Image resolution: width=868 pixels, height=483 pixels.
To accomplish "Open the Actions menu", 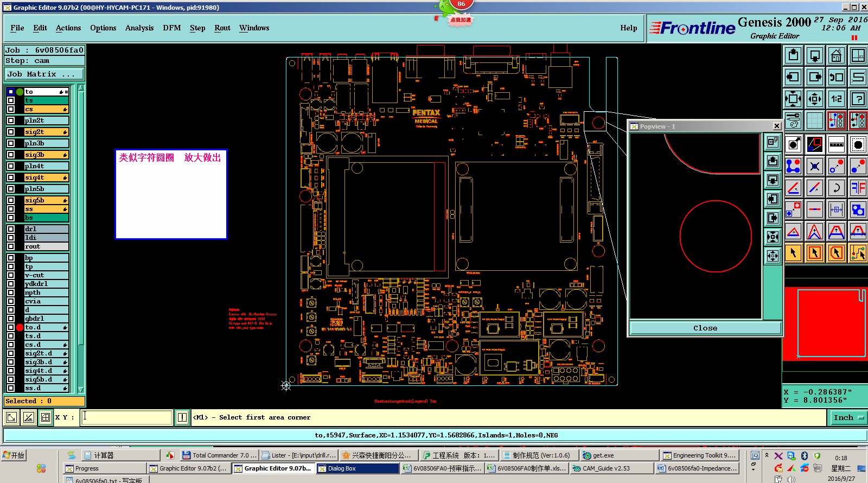I will point(68,28).
